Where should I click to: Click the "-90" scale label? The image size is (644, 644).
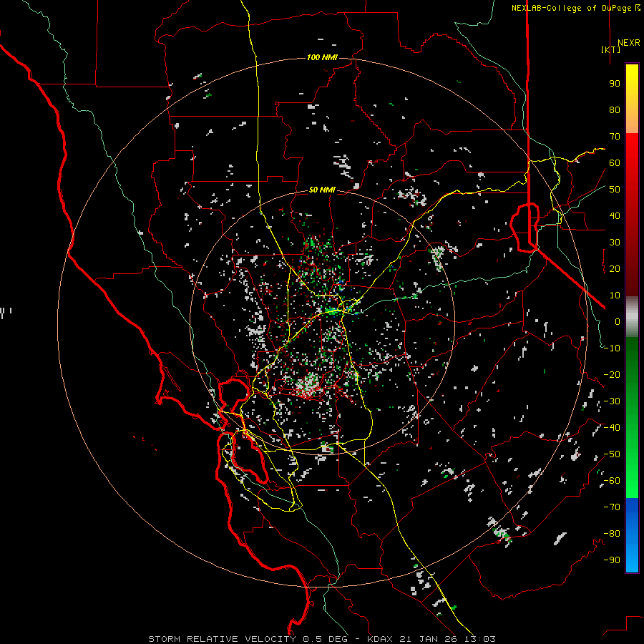612,560
